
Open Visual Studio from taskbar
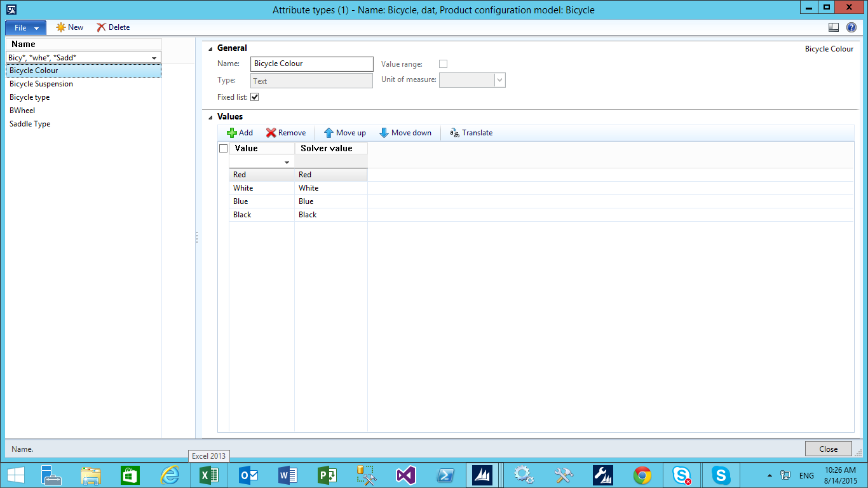[405, 475]
